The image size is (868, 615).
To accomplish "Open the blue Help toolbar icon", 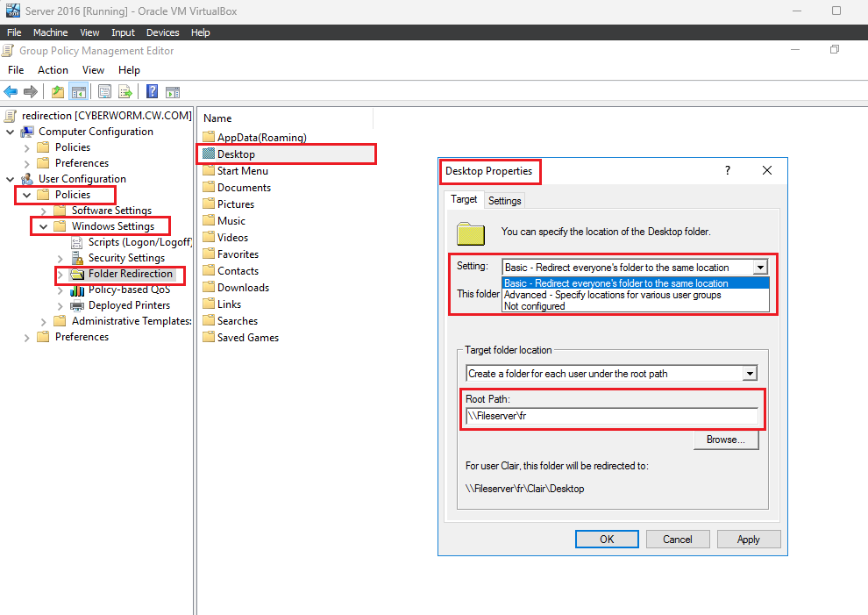I will point(153,91).
